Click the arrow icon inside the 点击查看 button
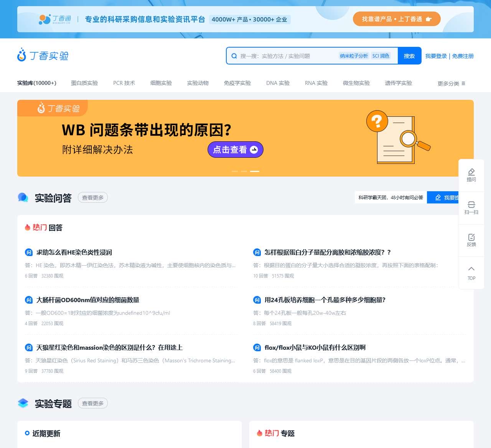The height and width of the screenshot is (448, 491). coord(254,150)
